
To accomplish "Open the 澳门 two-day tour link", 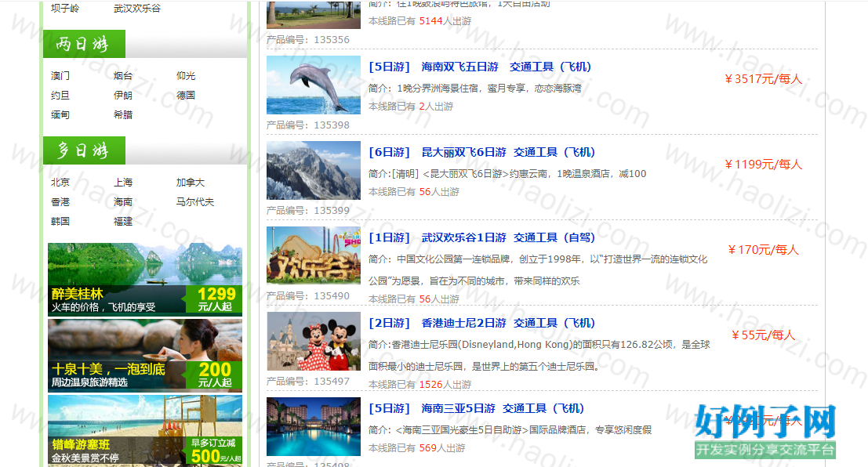I will point(60,76).
